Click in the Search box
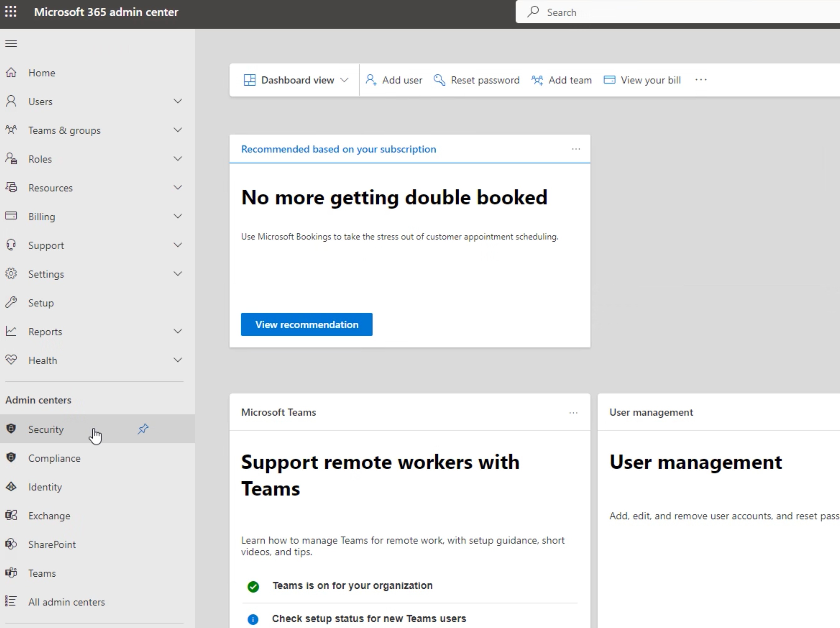The width and height of the screenshot is (840, 628). pyautogui.click(x=676, y=13)
